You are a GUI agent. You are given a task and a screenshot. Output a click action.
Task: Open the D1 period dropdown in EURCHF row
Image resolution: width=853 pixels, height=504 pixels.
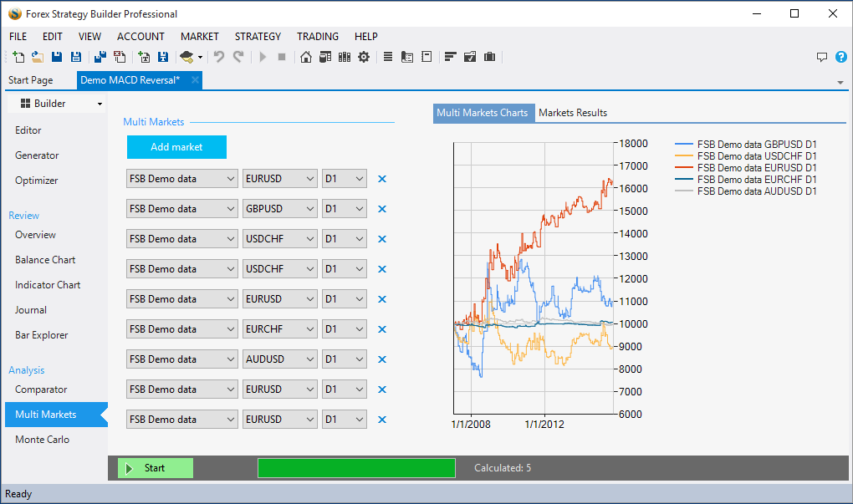pos(345,329)
